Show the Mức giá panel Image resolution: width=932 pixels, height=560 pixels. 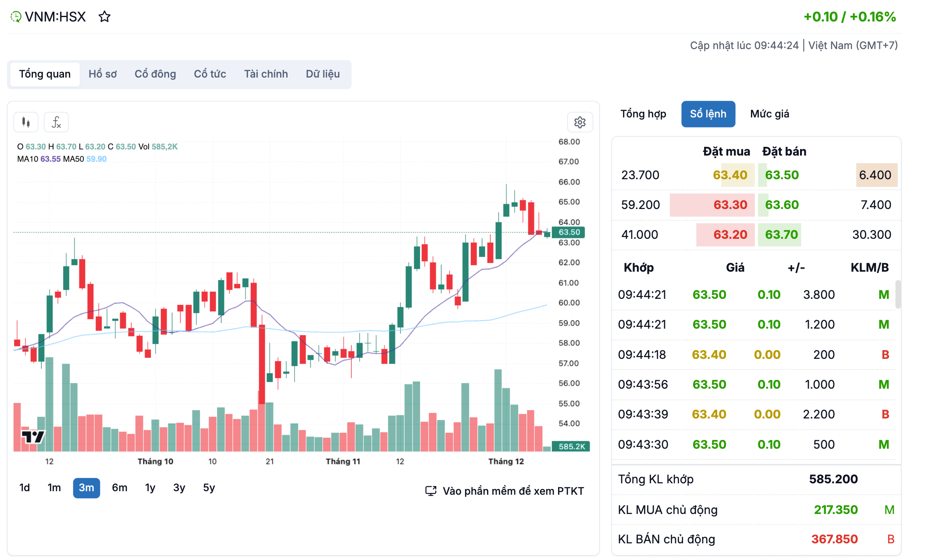(x=769, y=114)
